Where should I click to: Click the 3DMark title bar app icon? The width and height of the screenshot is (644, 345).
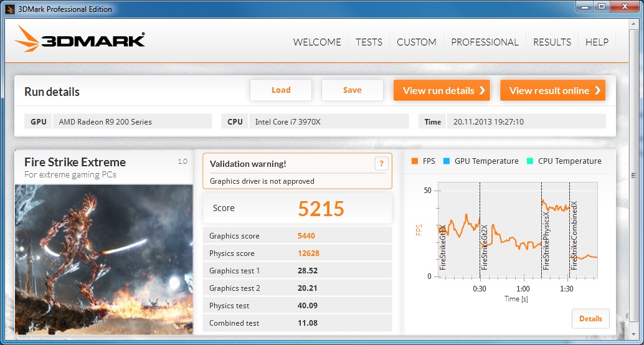pyautogui.click(x=11, y=9)
